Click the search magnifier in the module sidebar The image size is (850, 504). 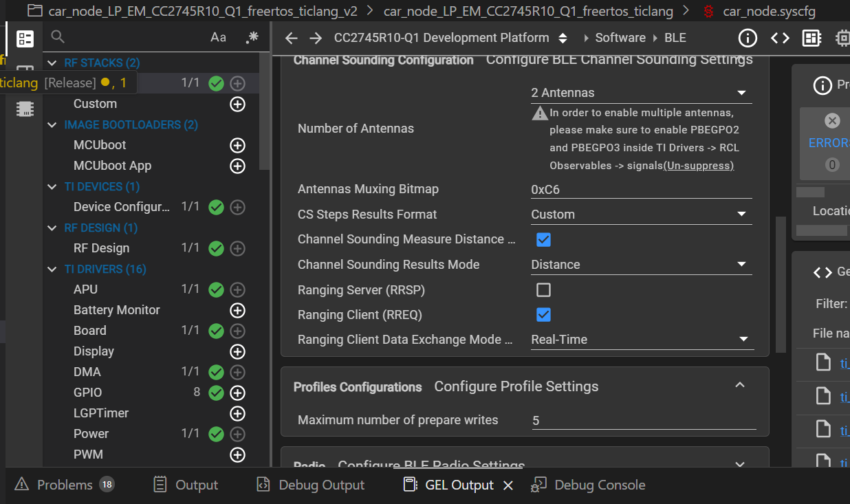point(58,37)
